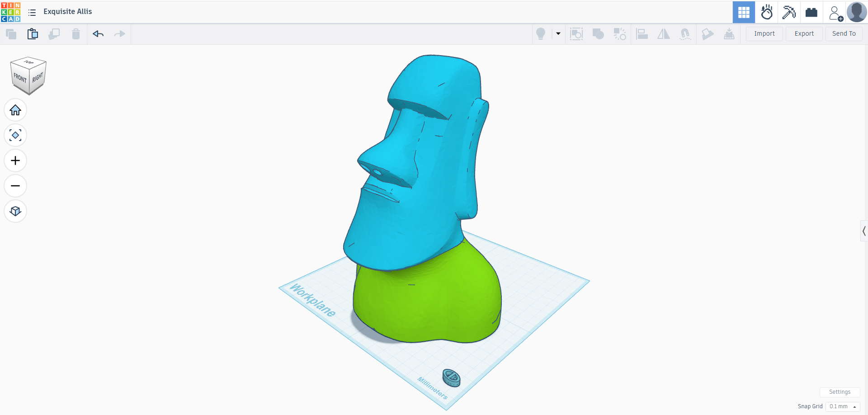Expand the collapsed shapes panel chevron
The image size is (868, 415).
click(x=864, y=231)
